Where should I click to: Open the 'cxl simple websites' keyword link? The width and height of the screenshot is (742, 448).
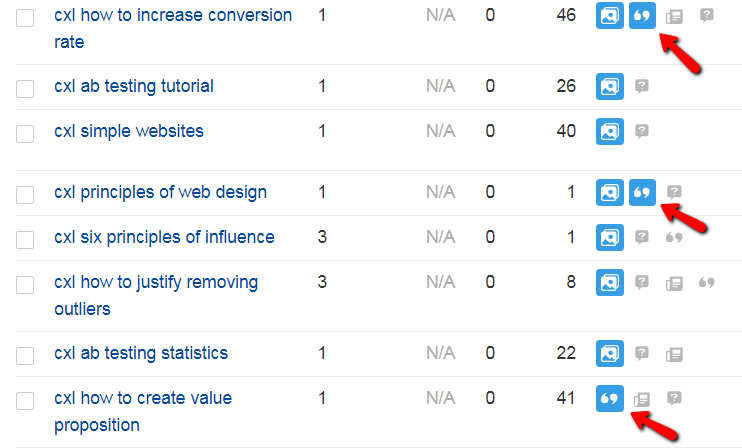click(129, 131)
